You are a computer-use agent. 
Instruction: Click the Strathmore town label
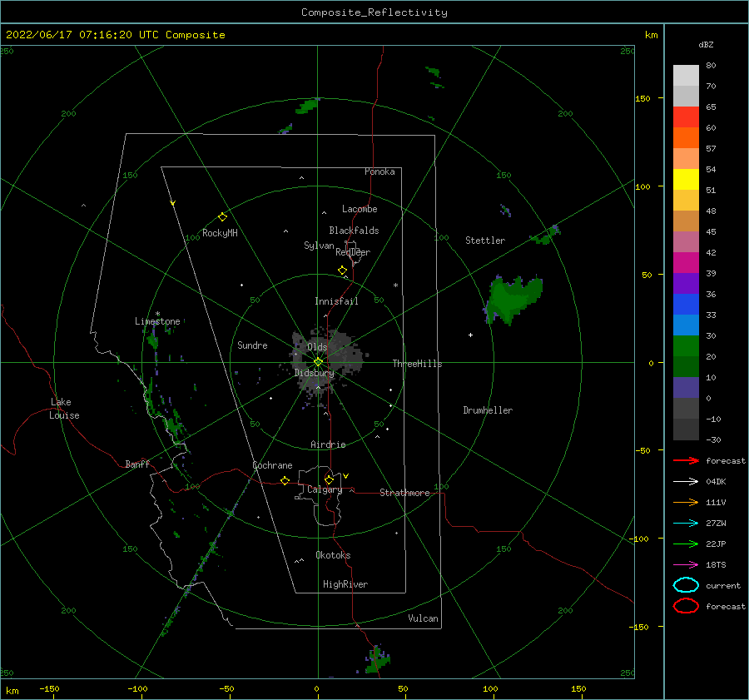click(404, 493)
